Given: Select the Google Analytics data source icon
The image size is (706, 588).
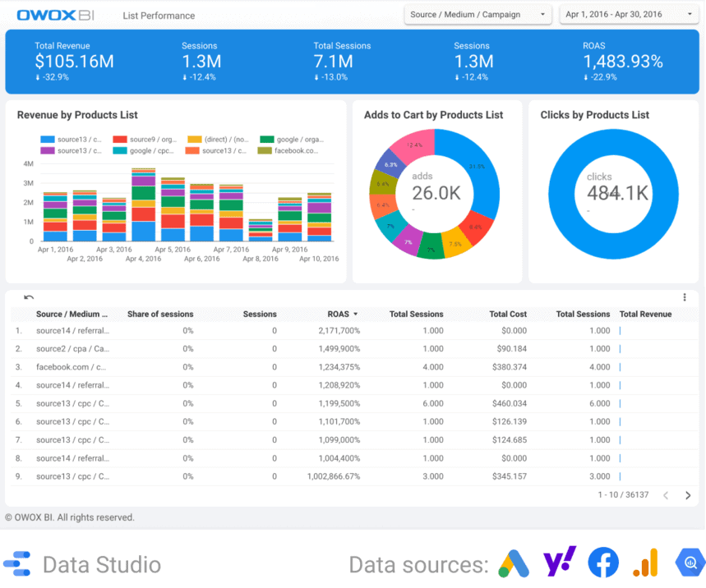Looking at the screenshot, I should (647, 563).
